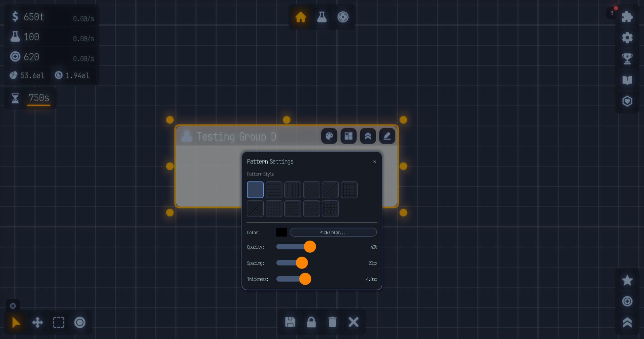Select the diagonal lines pattern style

pos(312,190)
